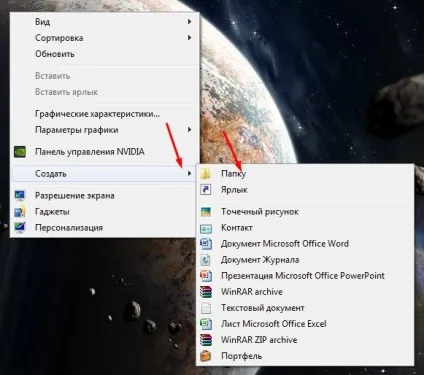The image size is (424, 375).
Task: Create a Точечный рисунок file
Action: pos(305,212)
